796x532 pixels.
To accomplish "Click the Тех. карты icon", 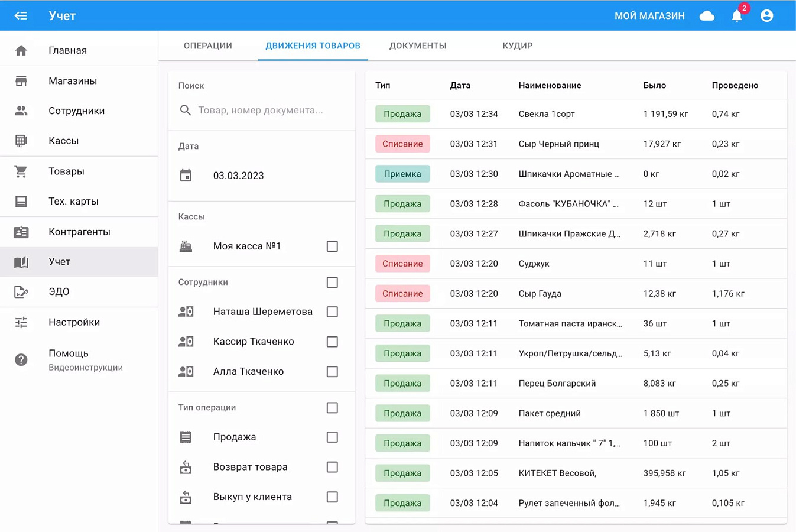I will pyautogui.click(x=21, y=202).
